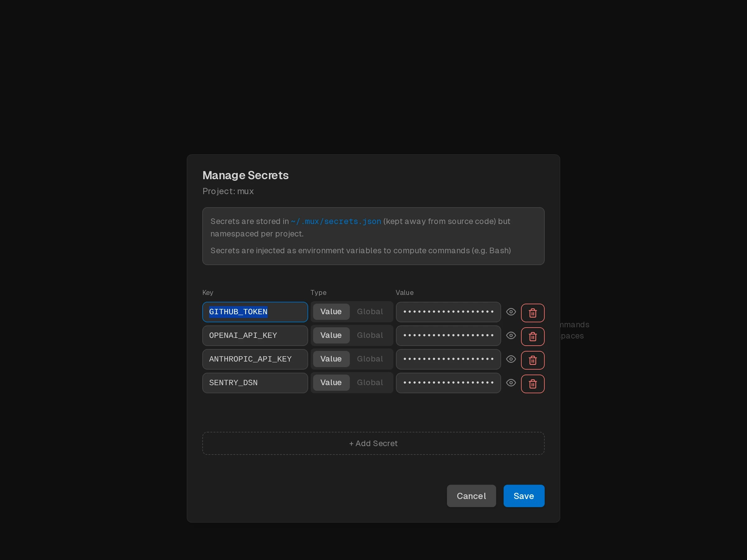Switch GITHUB_TOKEN type to Global
Viewport: 747px width, 560px height.
pos(370,311)
